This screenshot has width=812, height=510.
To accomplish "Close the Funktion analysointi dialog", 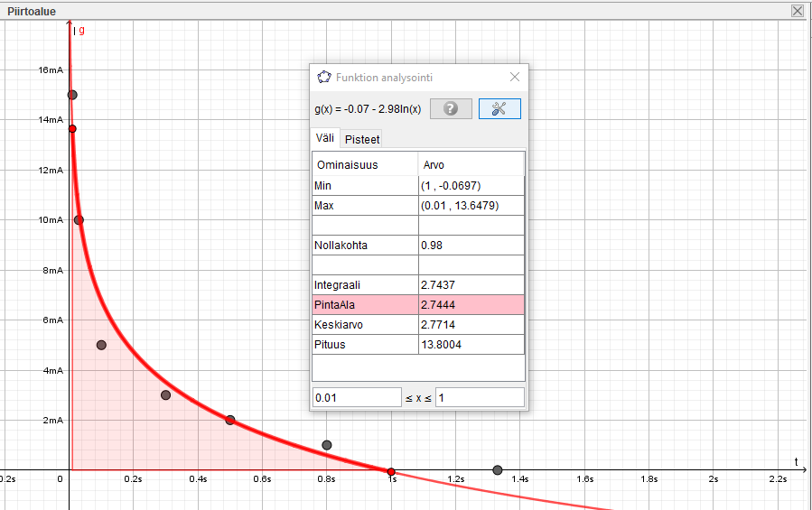I will coord(515,78).
